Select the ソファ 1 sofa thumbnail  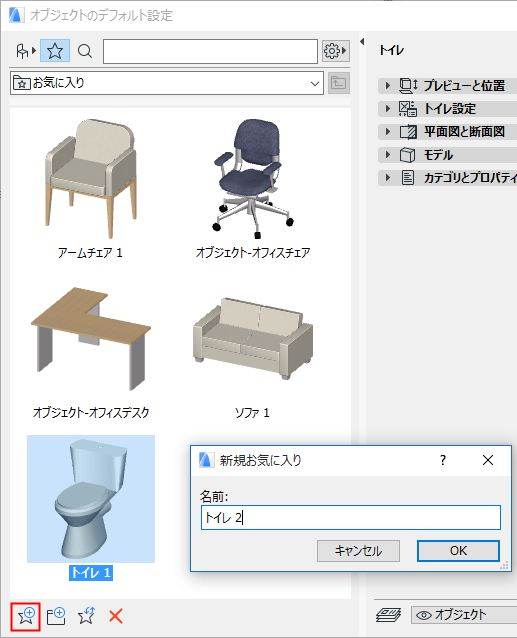point(253,339)
